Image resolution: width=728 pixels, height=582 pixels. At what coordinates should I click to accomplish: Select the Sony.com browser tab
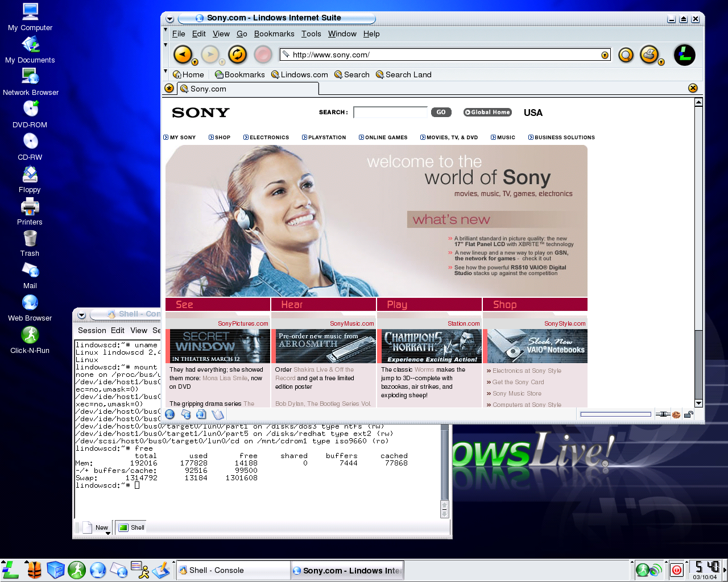(248, 89)
